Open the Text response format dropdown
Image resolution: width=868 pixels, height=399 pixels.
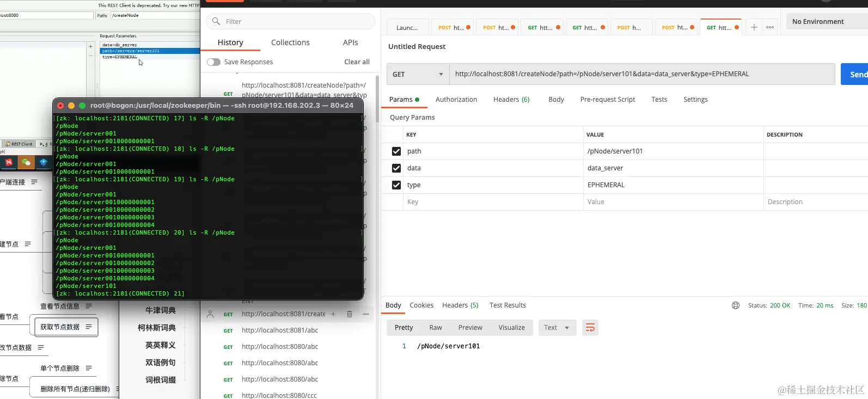tap(557, 328)
